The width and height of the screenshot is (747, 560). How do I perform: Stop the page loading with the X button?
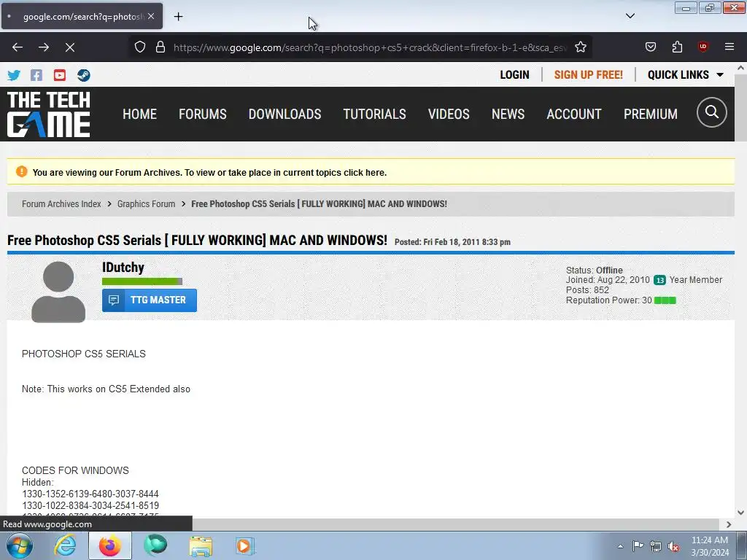(70, 47)
